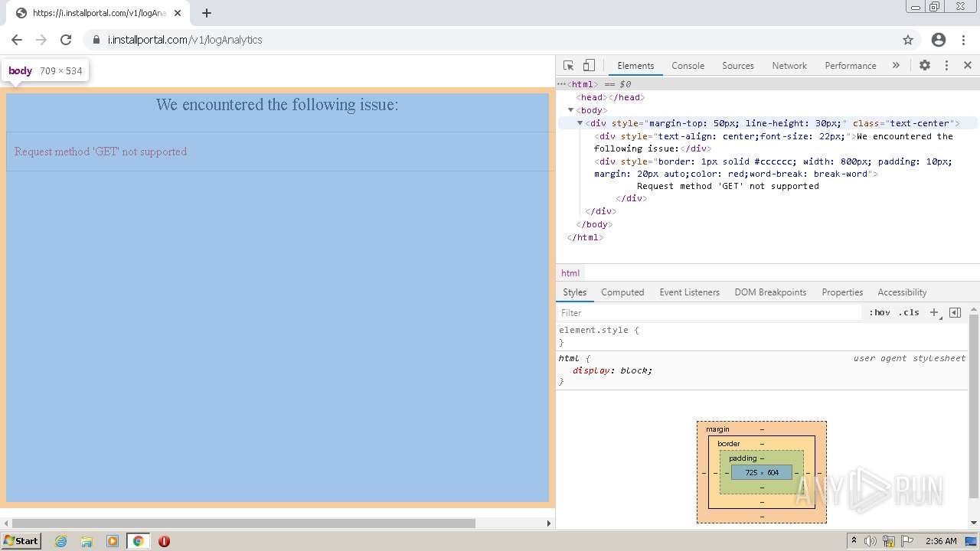
Task: Close the DevTools panel
Action: coord(968,66)
